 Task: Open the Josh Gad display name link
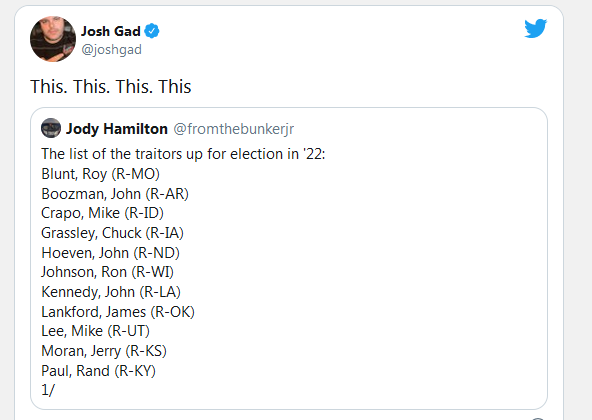click(111, 31)
